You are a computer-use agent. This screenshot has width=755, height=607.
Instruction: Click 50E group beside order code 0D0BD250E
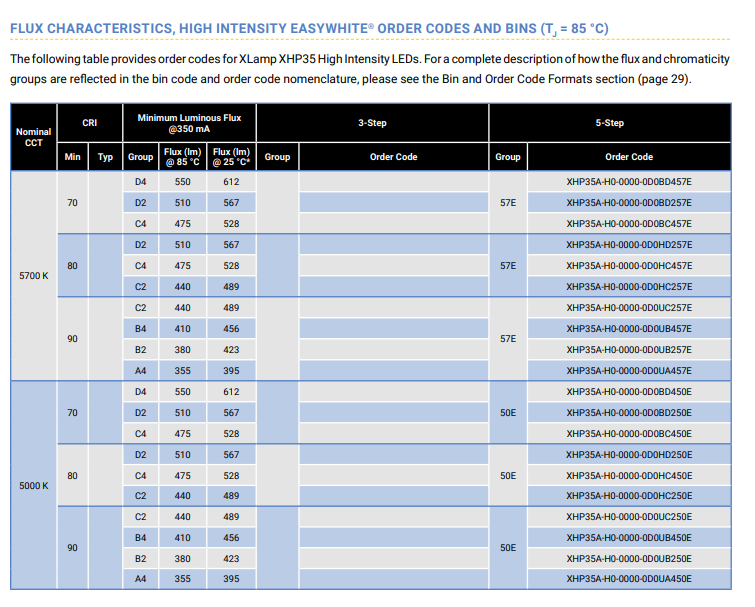pos(508,413)
